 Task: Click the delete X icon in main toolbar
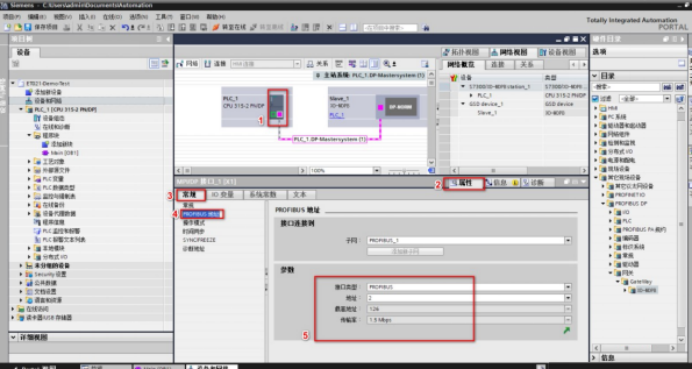[113, 27]
